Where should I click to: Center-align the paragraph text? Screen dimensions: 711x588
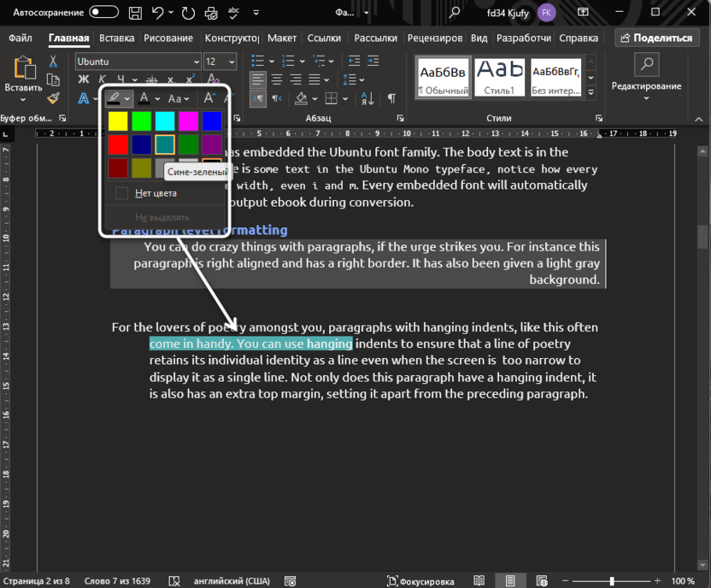[277, 79]
